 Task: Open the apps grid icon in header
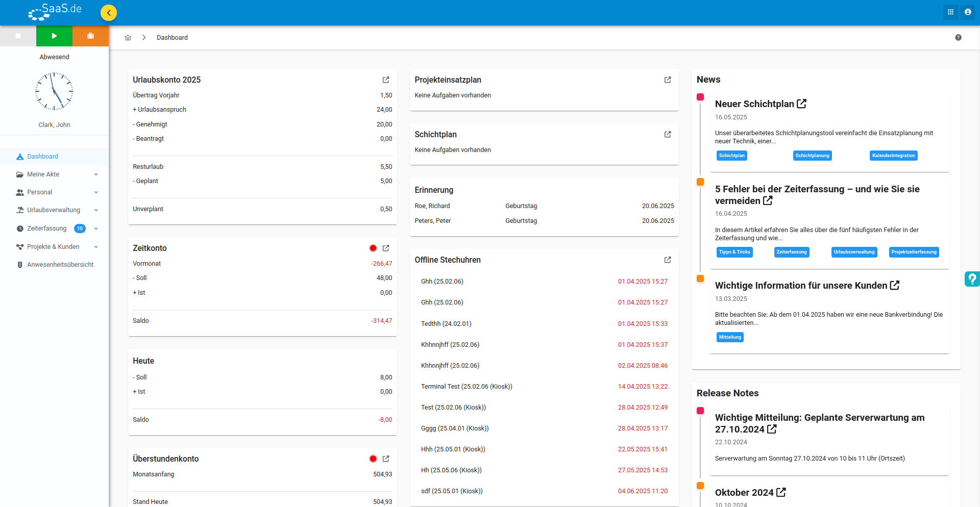click(950, 12)
